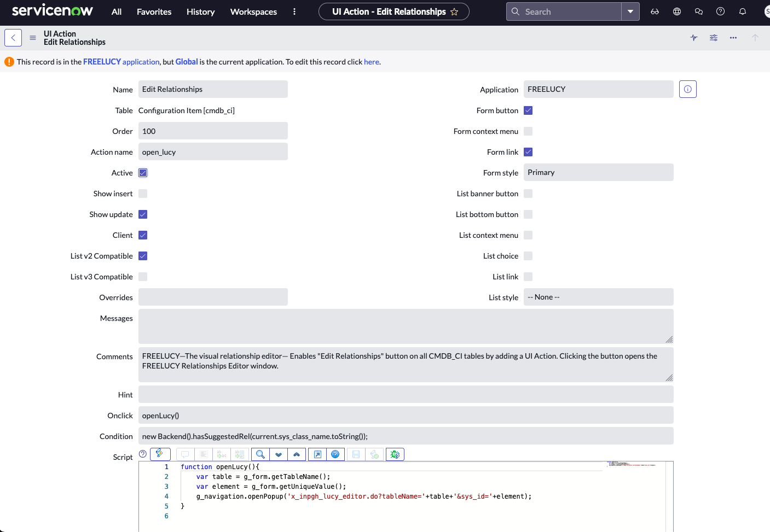Open the Favorites menu
This screenshot has height=532, width=770.
[x=154, y=11]
